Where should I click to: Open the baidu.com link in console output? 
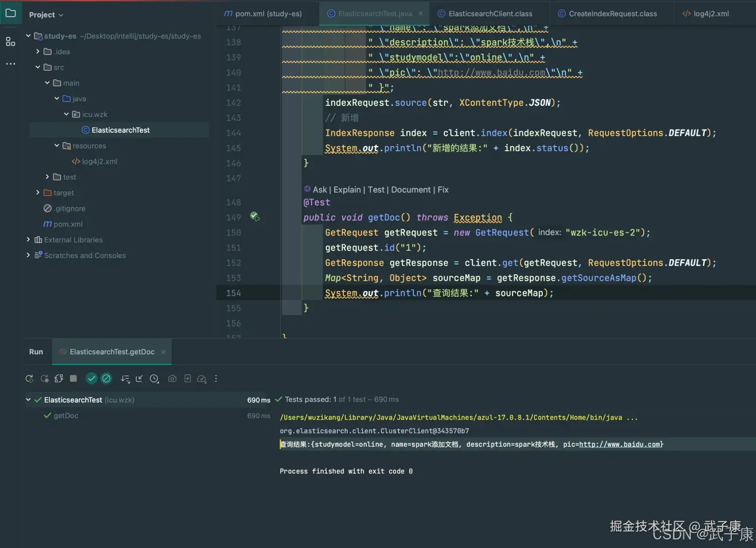click(x=619, y=444)
